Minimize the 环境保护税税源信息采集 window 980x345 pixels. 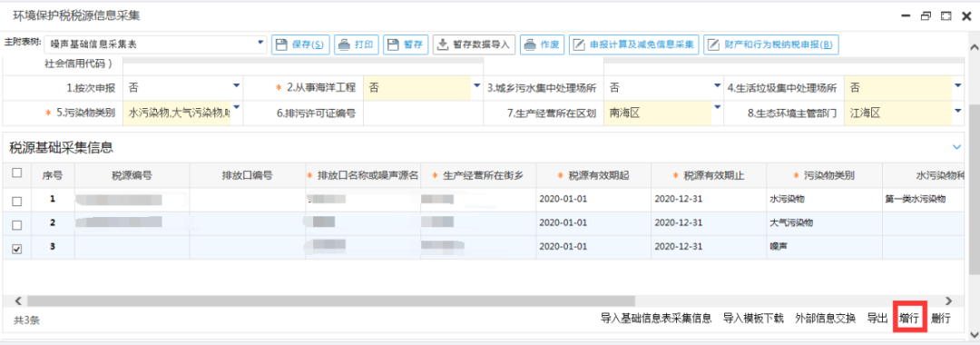[x=905, y=17]
